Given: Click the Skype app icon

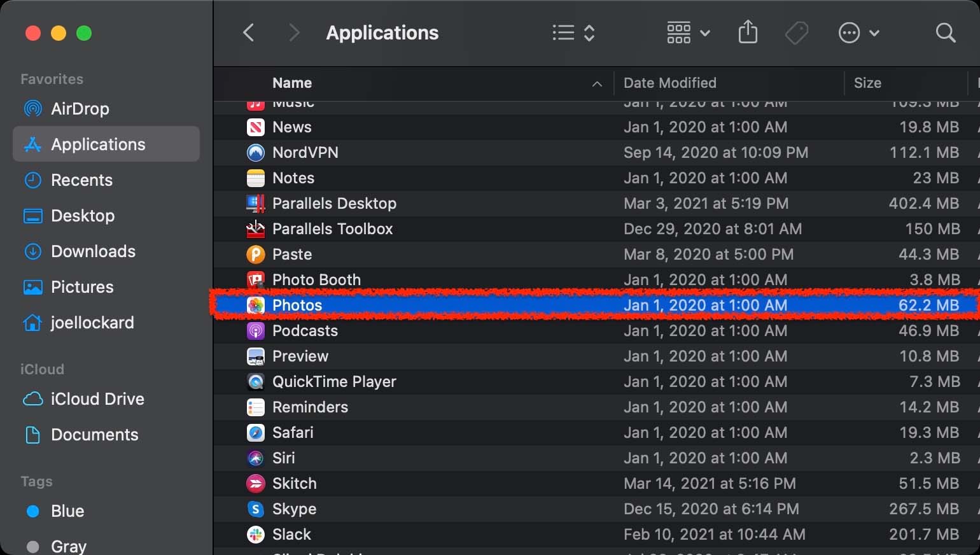Looking at the screenshot, I should pyautogui.click(x=255, y=509).
